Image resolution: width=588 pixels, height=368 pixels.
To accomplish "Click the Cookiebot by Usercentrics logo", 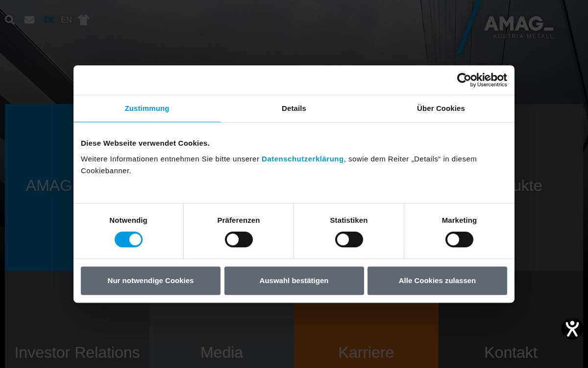I will 482,80.
